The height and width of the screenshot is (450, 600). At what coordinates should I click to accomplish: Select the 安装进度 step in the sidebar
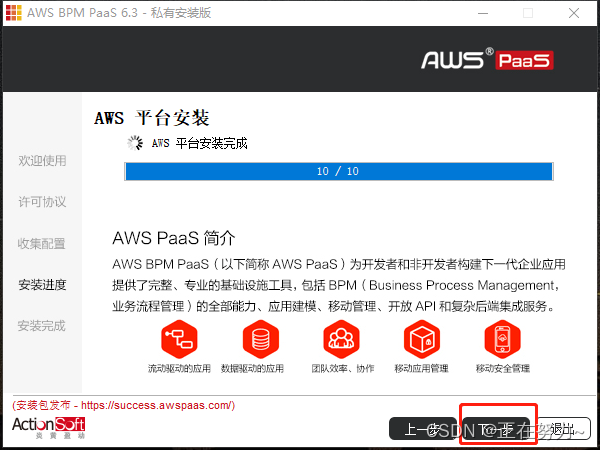pyautogui.click(x=42, y=285)
